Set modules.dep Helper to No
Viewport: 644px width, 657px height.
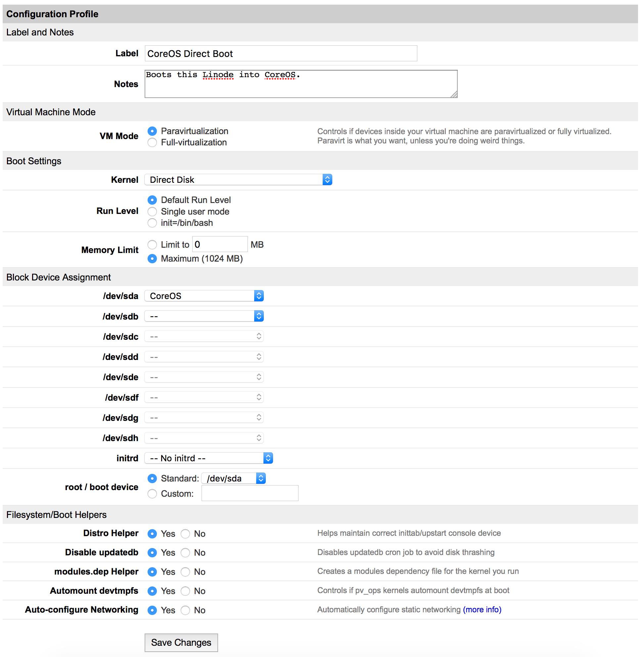tap(185, 572)
